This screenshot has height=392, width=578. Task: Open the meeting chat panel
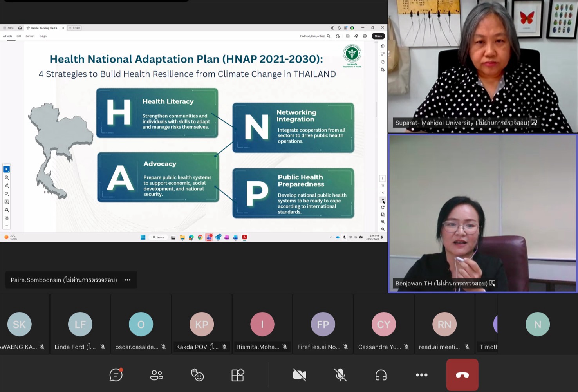[116, 375]
